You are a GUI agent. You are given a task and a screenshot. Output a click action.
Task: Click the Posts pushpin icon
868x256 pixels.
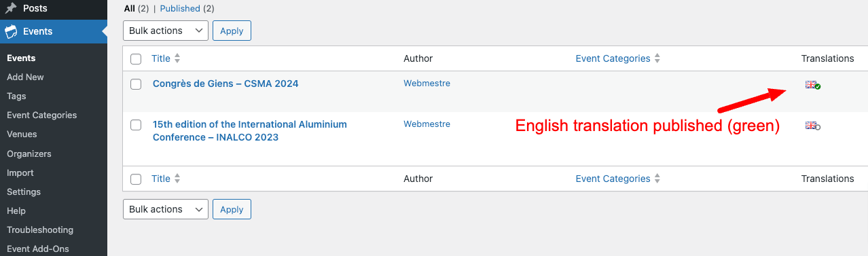(11, 9)
